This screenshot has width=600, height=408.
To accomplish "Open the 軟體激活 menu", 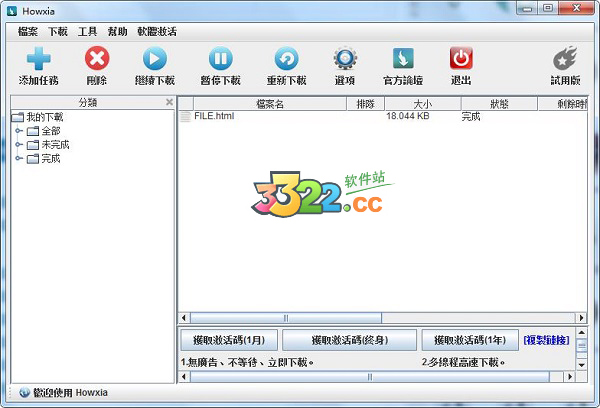I will click(x=157, y=32).
